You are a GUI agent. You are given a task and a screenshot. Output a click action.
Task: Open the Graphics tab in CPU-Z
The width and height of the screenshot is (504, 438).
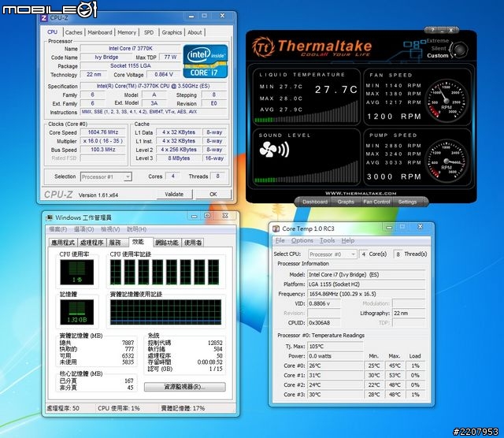pyautogui.click(x=172, y=32)
